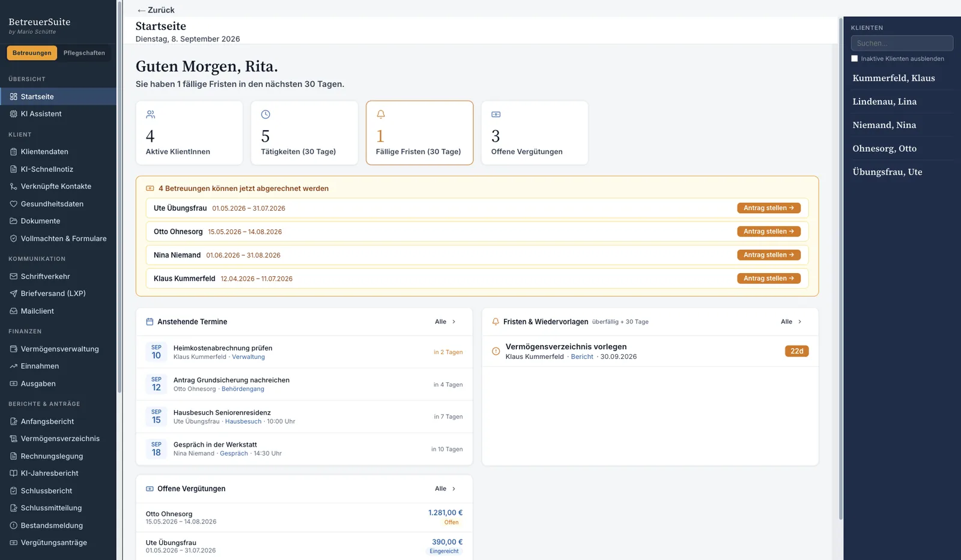Click the money icon on Offene Vergütungen card
The height and width of the screenshot is (560, 961).
(x=496, y=114)
